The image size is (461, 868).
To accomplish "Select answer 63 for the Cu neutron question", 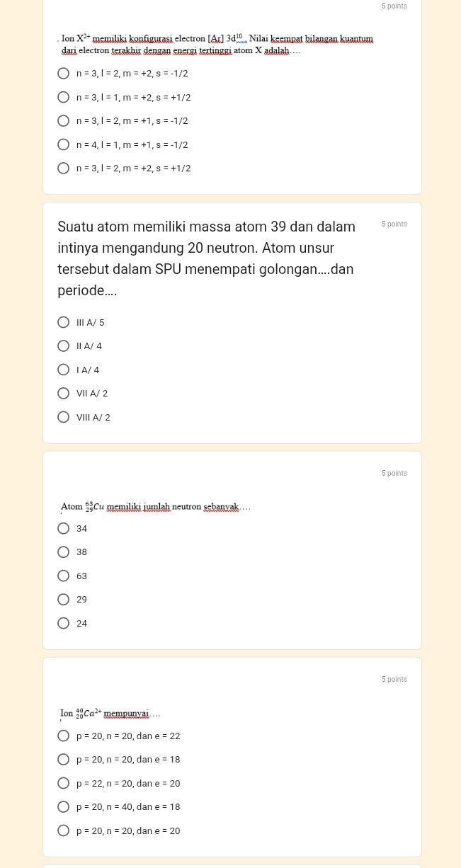I will 63,576.
